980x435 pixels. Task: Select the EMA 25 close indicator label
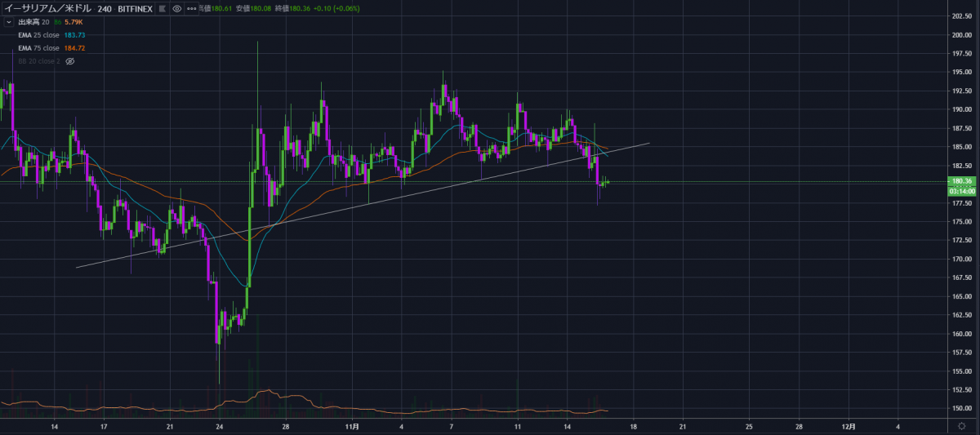point(38,35)
